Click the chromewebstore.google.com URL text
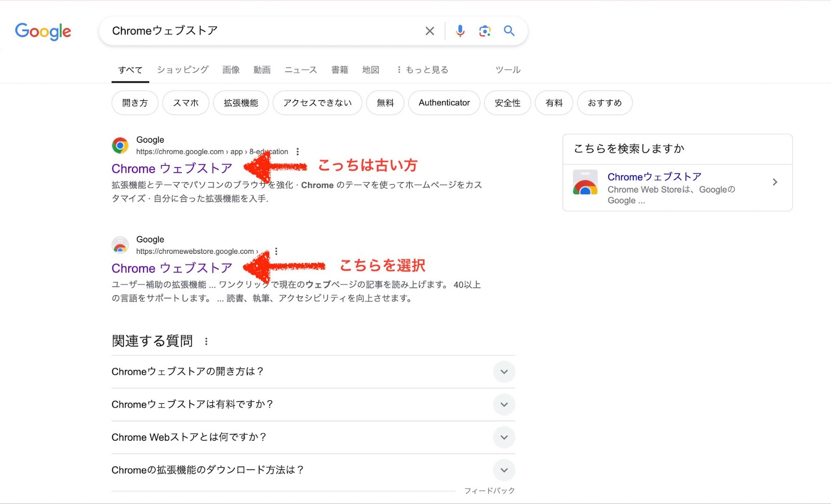 pos(197,251)
